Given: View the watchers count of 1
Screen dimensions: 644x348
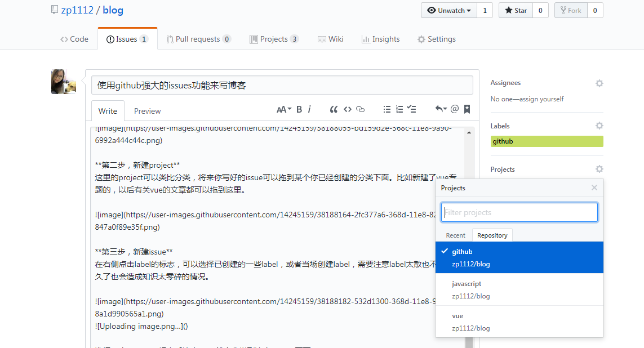Looking at the screenshot, I should pyautogui.click(x=485, y=10).
